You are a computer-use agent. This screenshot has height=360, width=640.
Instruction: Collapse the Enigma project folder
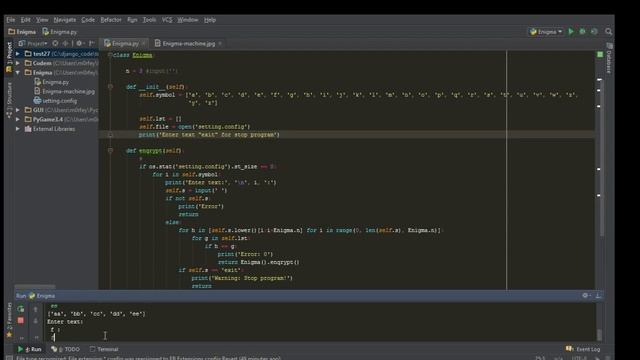click(18, 73)
